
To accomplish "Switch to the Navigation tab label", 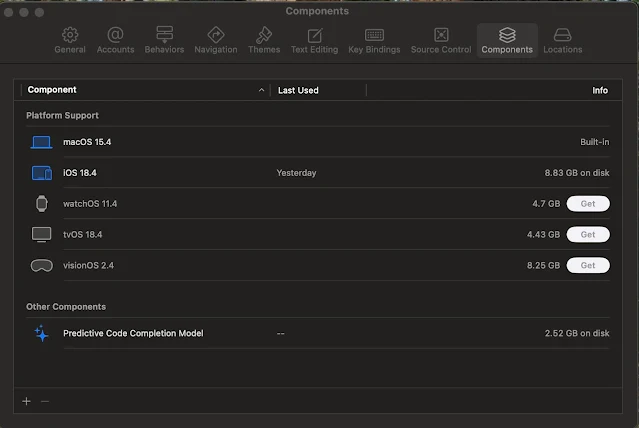I will [216, 49].
